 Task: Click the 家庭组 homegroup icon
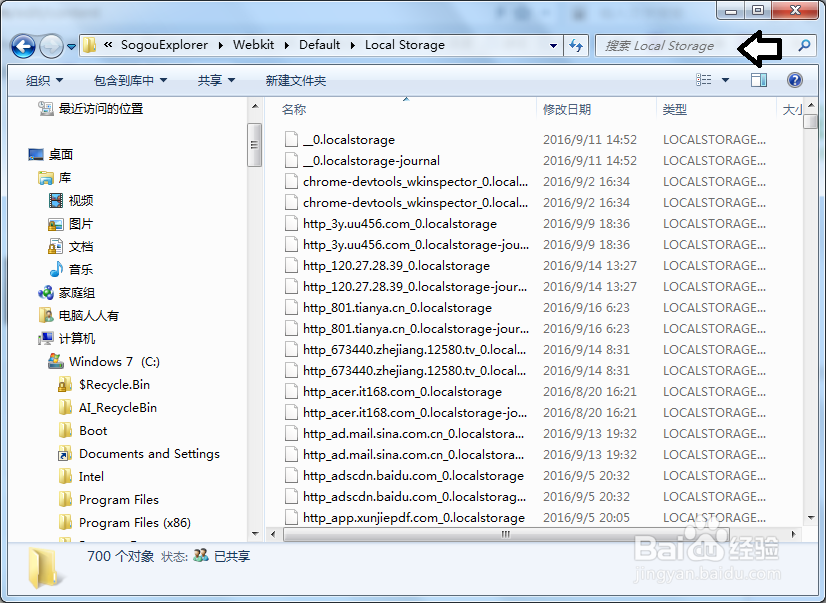(x=46, y=292)
